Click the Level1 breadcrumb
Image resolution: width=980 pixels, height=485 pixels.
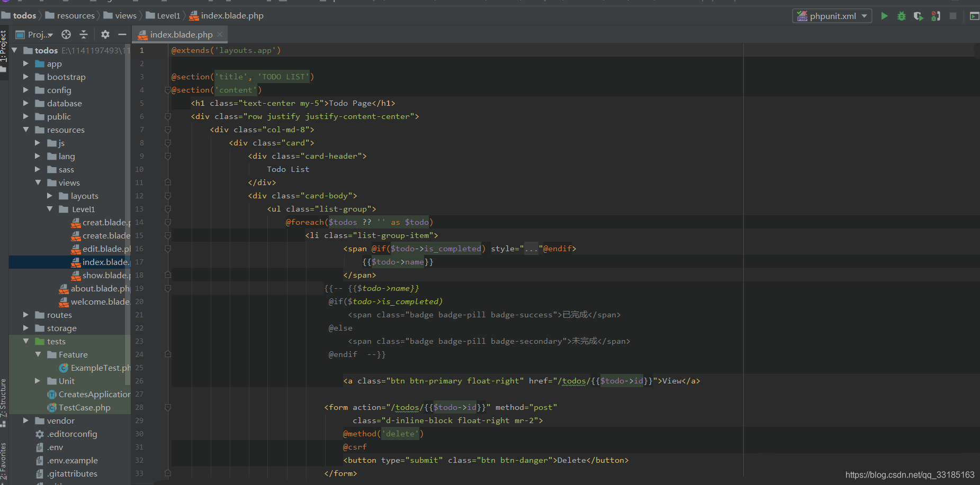pyautogui.click(x=163, y=15)
